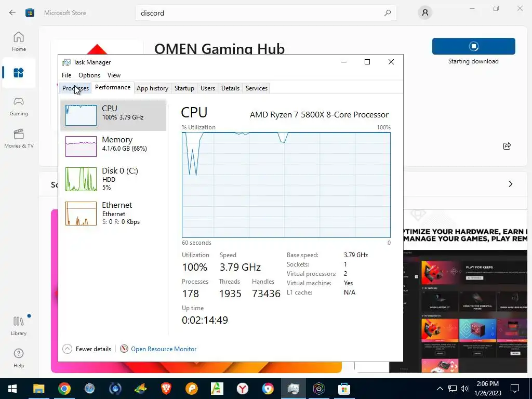Open Yandex browser from the taskbar
532x399 pixels.
242,389
